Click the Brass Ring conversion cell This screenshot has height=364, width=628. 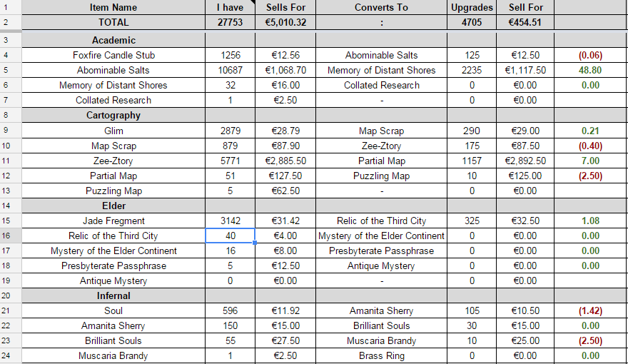[x=381, y=355]
